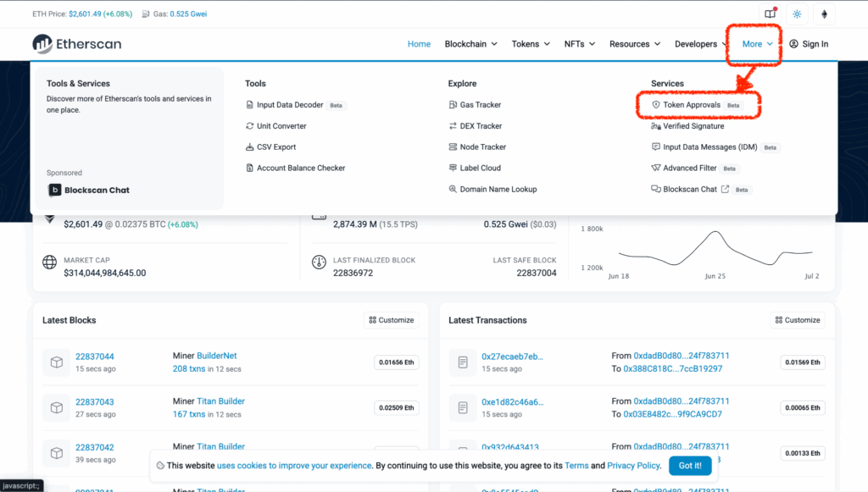Click the Domain Name Lookup magnifier icon
868x492 pixels.
click(453, 189)
